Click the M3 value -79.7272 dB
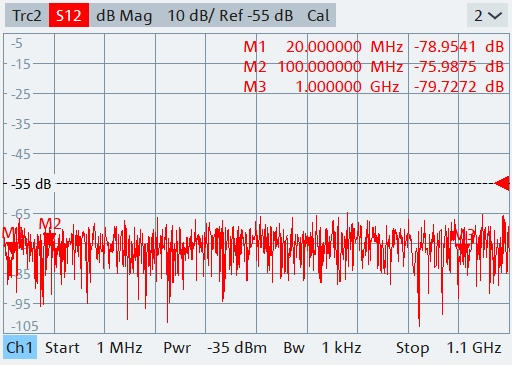 coord(459,87)
